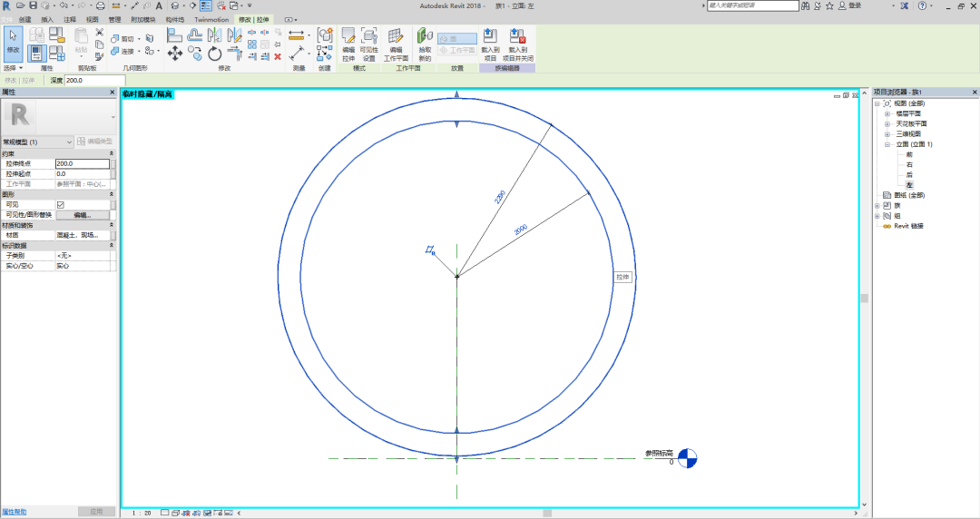980x519 pixels.
Task: Expand the 天花板平面 tree node
Action: (887, 123)
